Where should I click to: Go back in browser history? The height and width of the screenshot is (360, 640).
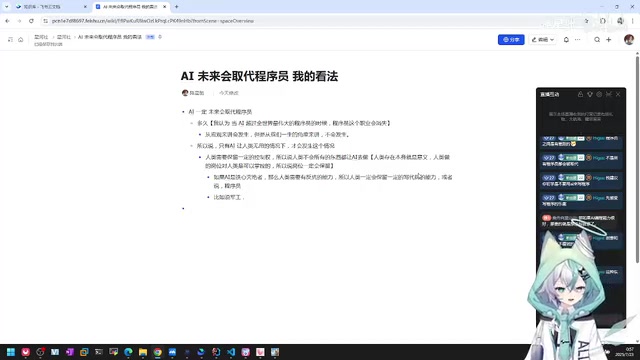point(7,21)
